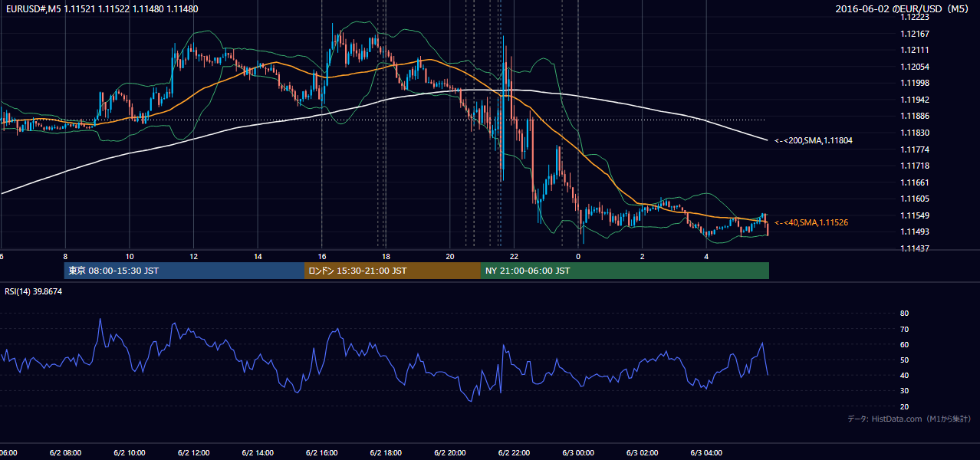Select the Tokyo 08:00-15:30 JST session bar

click(x=184, y=271)
